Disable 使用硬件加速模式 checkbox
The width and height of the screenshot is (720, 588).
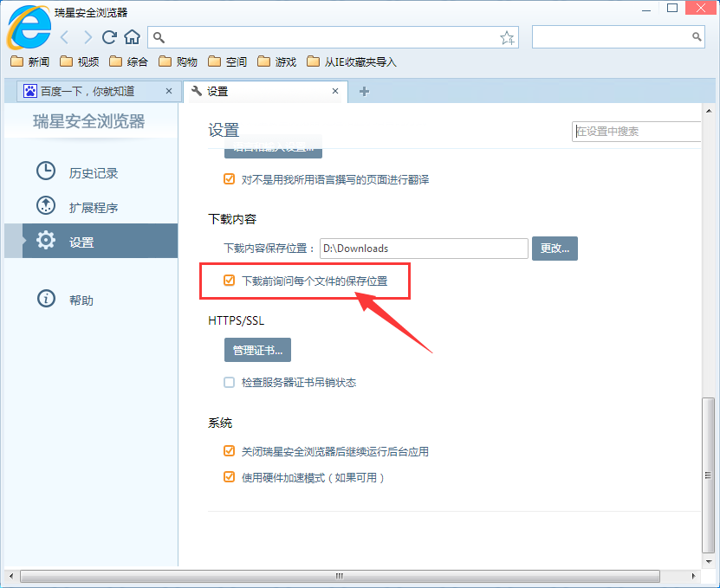[x=230, y=477]
